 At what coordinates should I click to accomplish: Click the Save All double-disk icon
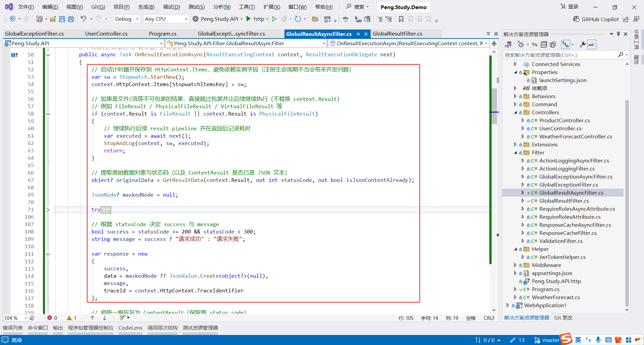(x=71, y=19)
